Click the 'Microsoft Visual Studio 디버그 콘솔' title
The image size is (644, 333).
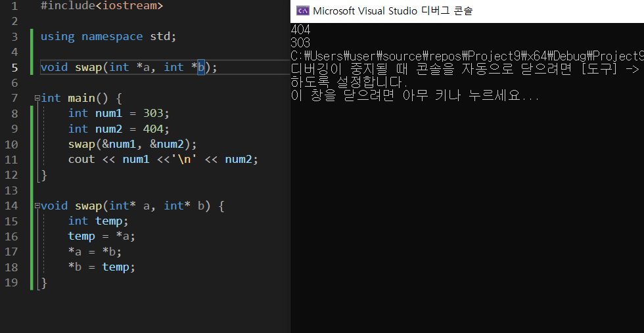(393, 11)
